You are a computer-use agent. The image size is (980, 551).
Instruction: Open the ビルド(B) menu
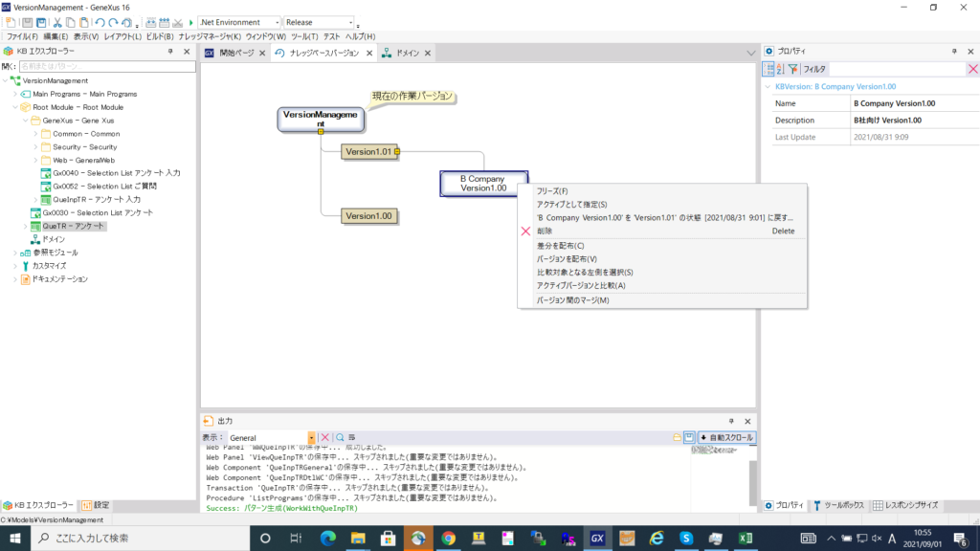coord(160,37)
